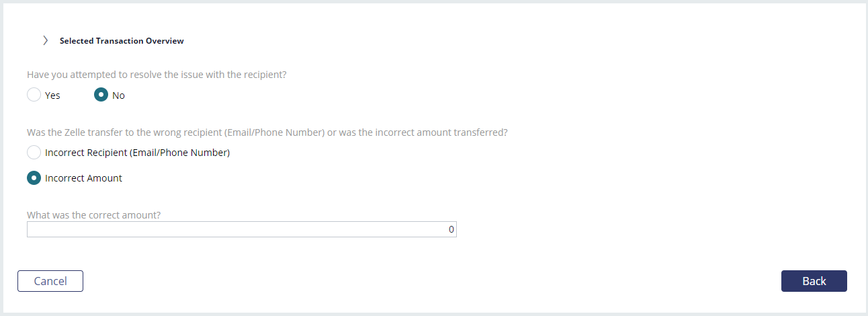Choose the Incorrect Amount radio circle

pos(34,178)
